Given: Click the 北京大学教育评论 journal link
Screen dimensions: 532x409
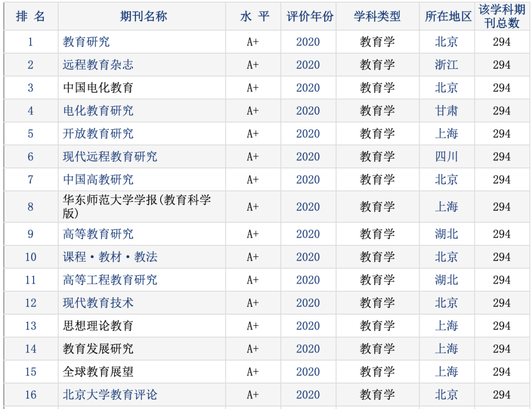Looking at the screenshot, I should (110, 395).
